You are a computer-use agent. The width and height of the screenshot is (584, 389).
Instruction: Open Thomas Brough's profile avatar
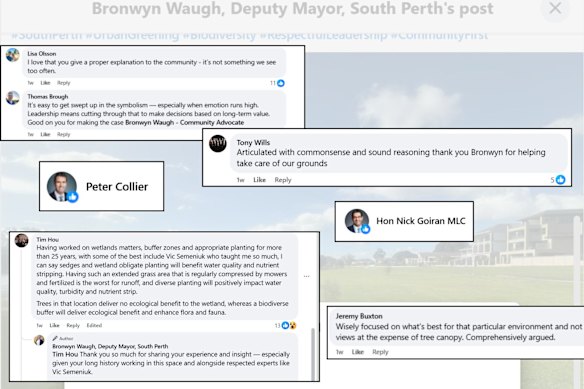pyautogui.click(x=13, y=98)
